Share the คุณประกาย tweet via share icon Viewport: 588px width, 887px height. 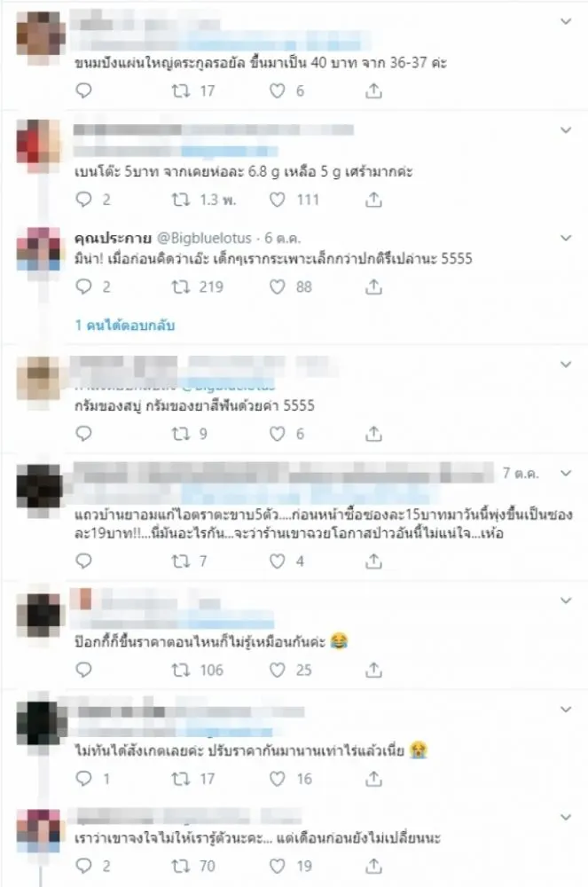[373, 287]
